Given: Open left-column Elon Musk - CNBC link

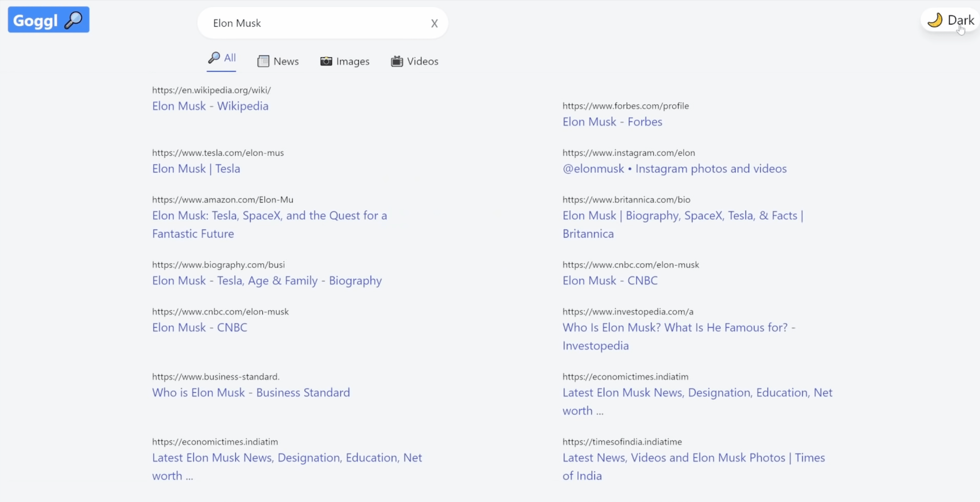Looking at the screenshot, I should tap(200, 327).
